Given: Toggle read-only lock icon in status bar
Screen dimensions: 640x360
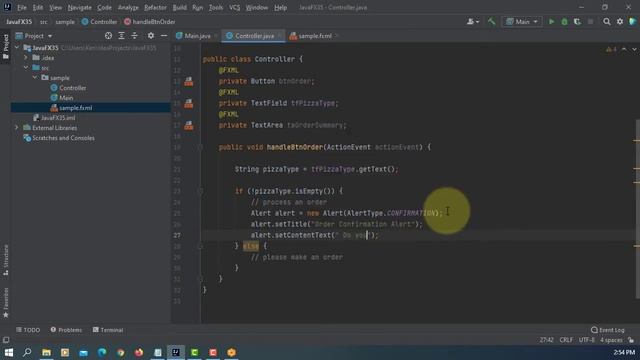Looking at the screenshot, I should 631,340.
